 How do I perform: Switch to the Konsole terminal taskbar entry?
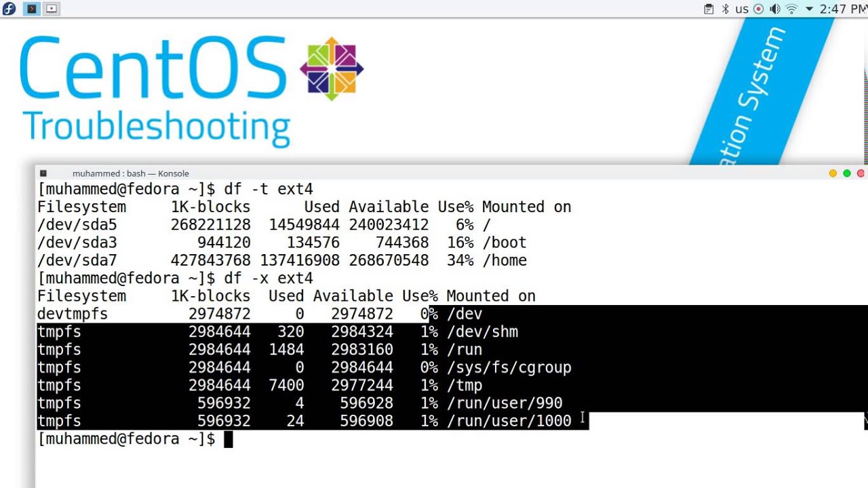(31, 9)
